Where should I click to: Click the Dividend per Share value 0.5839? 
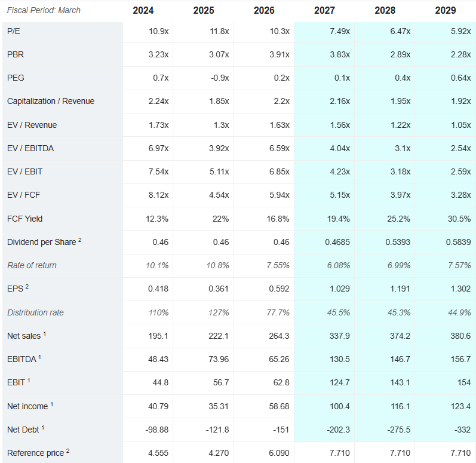click(458, 243)
